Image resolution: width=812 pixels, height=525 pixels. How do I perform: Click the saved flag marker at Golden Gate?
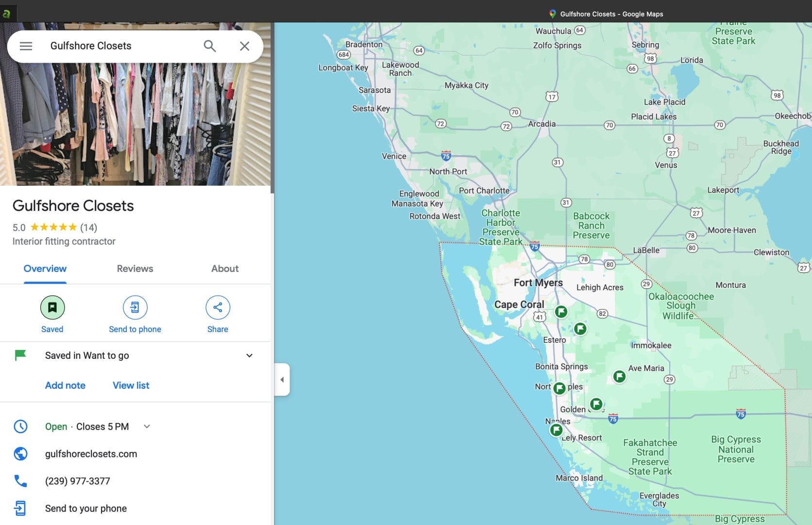pos(596,404)
